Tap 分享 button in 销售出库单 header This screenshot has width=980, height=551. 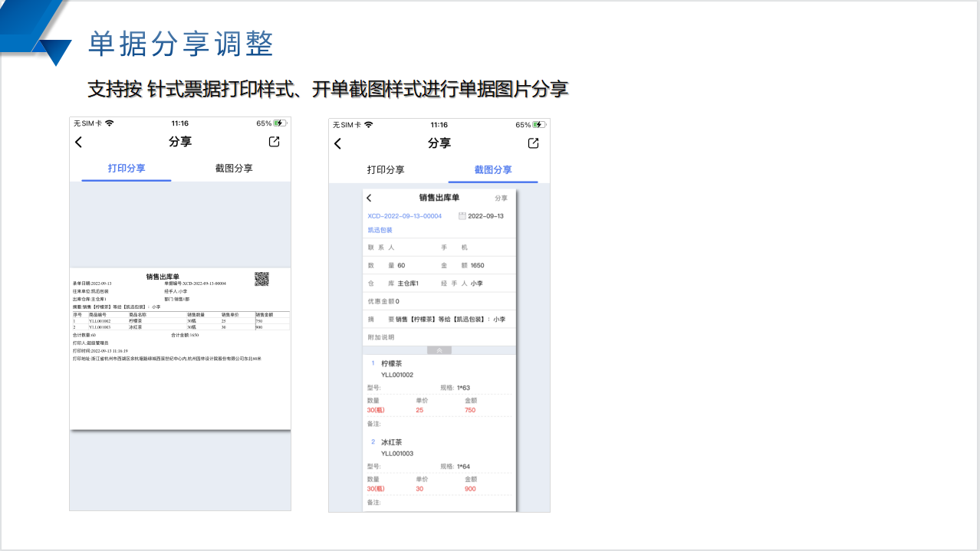pos(501,198)
